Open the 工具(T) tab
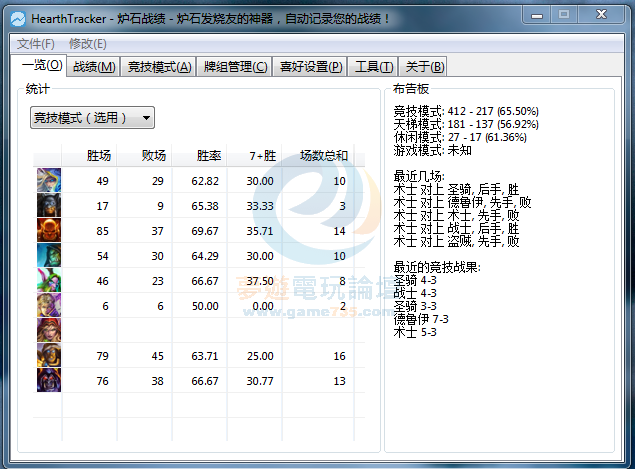The width and height of the screenshot is (635, 469). [373, 67]
